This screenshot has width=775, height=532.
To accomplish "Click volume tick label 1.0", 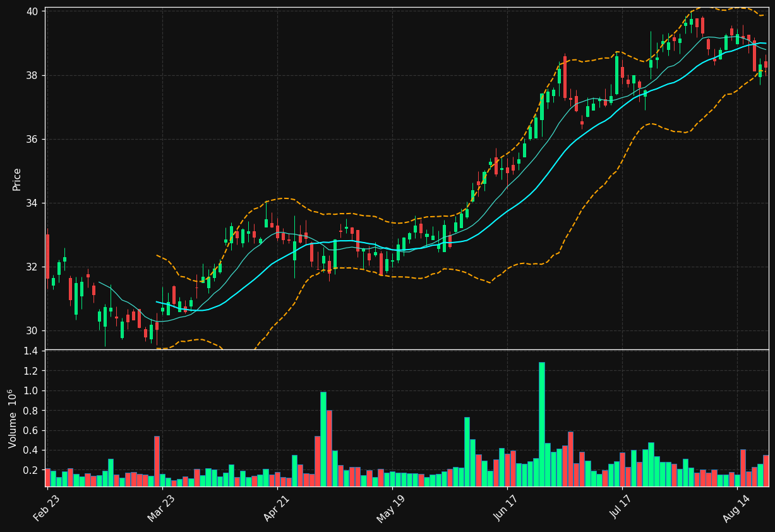I will click(x=32, y=390).
